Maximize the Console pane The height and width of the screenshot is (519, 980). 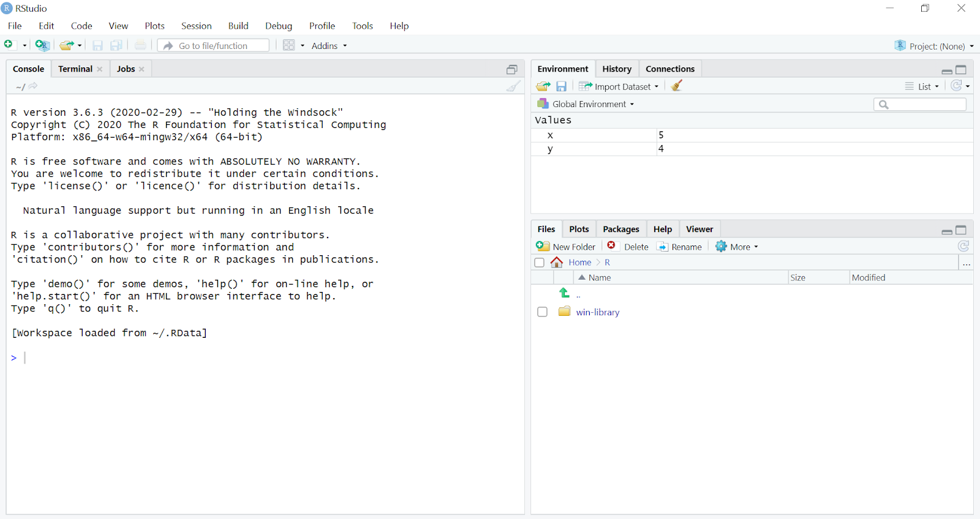pyautogui.click(x=512, y=69)
